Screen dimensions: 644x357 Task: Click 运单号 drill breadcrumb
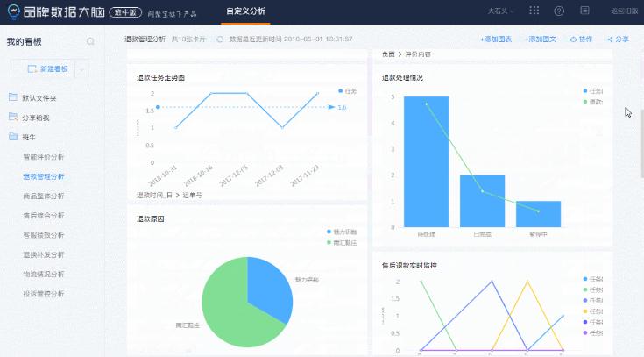pos(192,195)
